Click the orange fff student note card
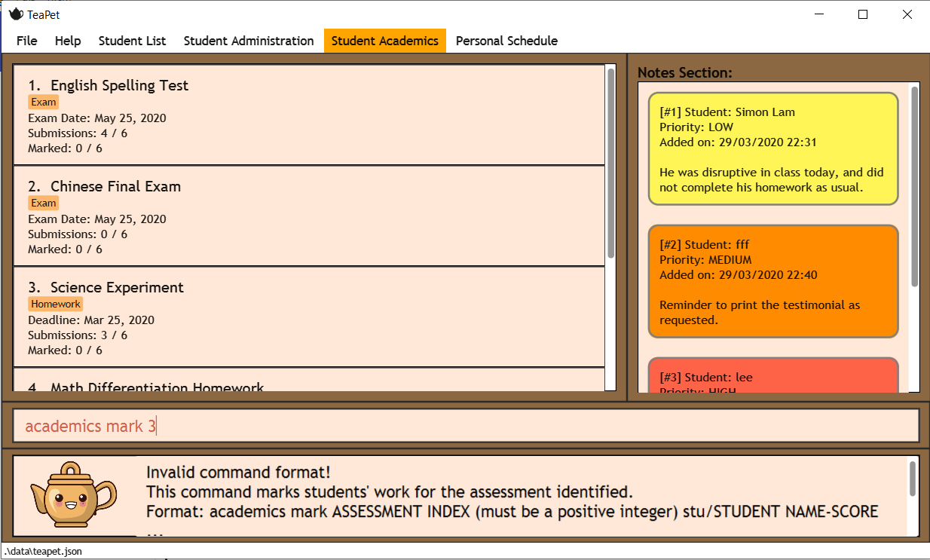 [x=773, y=281]
